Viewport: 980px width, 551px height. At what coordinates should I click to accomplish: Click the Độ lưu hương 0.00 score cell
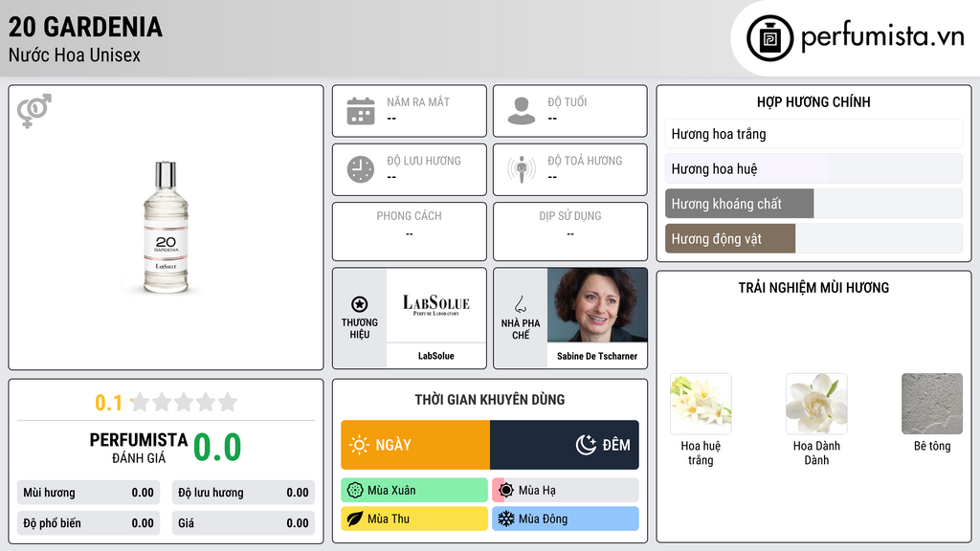(x=243, y=493)
